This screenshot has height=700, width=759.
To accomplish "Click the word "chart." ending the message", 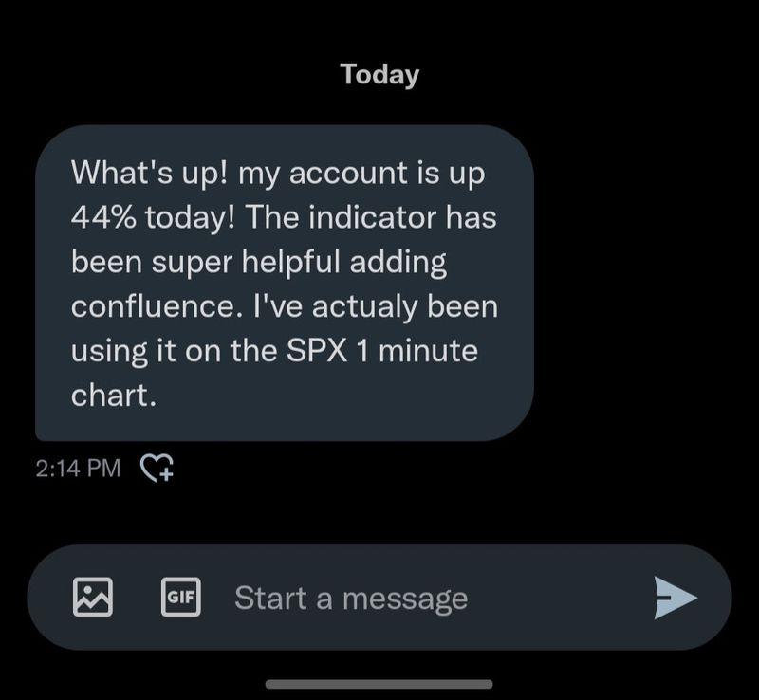I will pos(113,394).
